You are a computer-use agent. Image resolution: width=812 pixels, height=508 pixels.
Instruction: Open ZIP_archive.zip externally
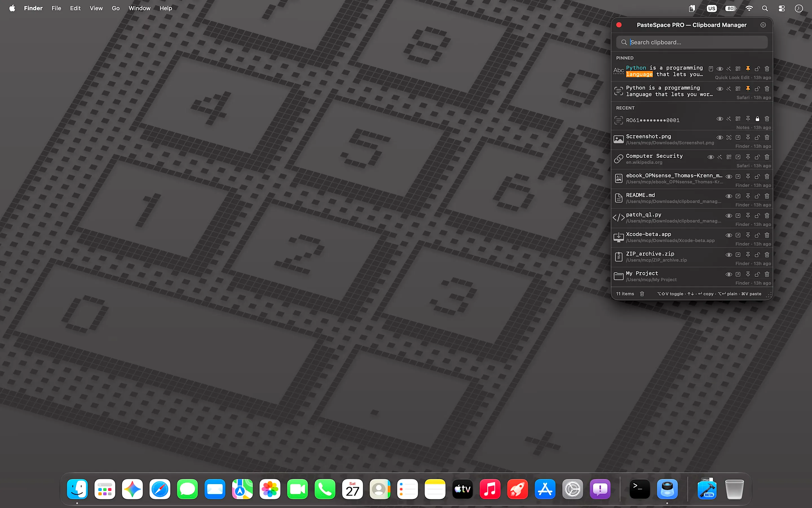(x=738, y=255)
